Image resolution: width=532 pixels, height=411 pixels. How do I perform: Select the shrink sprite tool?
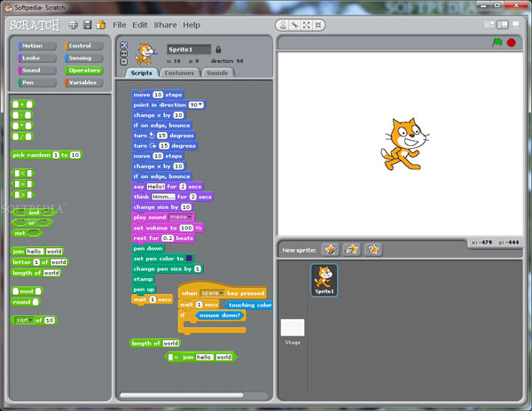tap(318, 25)
